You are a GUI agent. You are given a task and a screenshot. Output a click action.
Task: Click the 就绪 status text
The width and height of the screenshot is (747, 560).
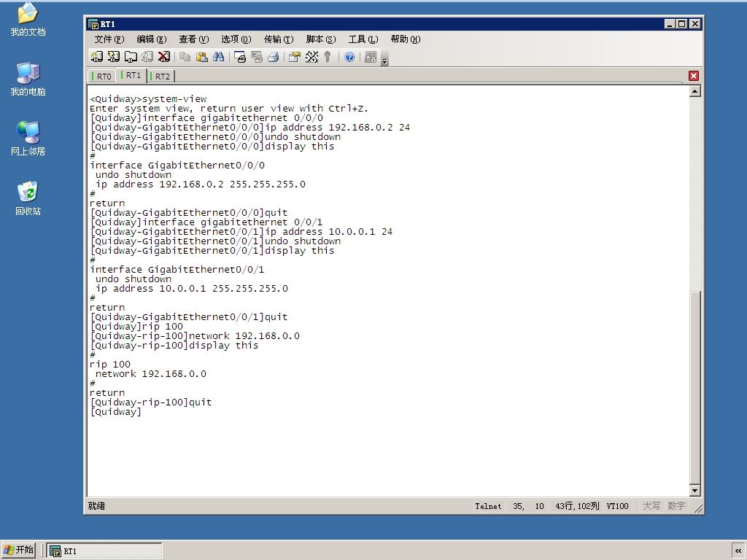point(96,506)
